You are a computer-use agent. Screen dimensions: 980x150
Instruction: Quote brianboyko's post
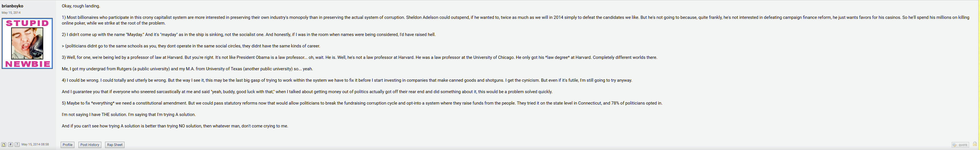point(960,145)
